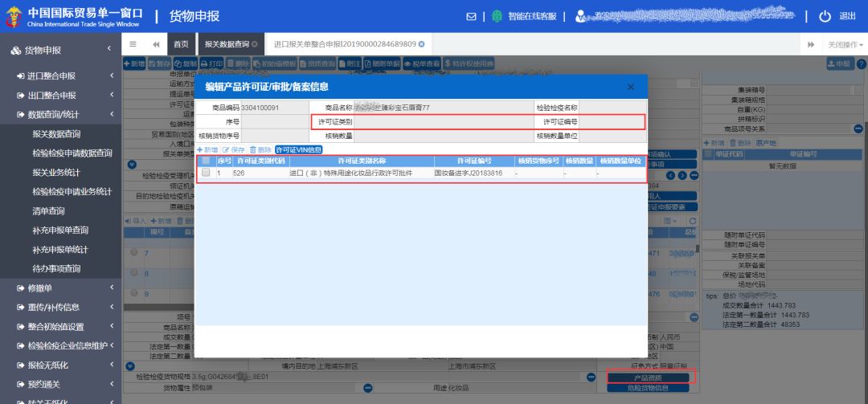Click 新增 in the dialog toolbar
The height and width of the screenshot is (404, 868).
coord(207,149)
